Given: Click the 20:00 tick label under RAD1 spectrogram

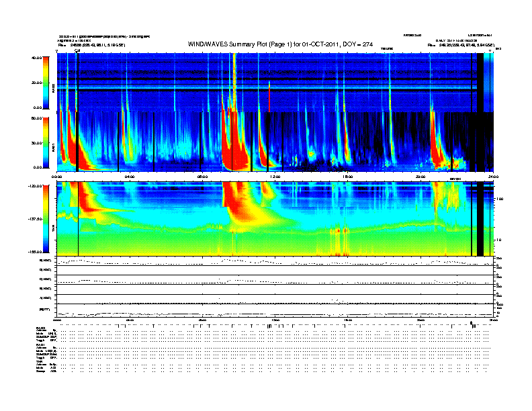Looking at the screenshot, I should click(x=420, y=177).
